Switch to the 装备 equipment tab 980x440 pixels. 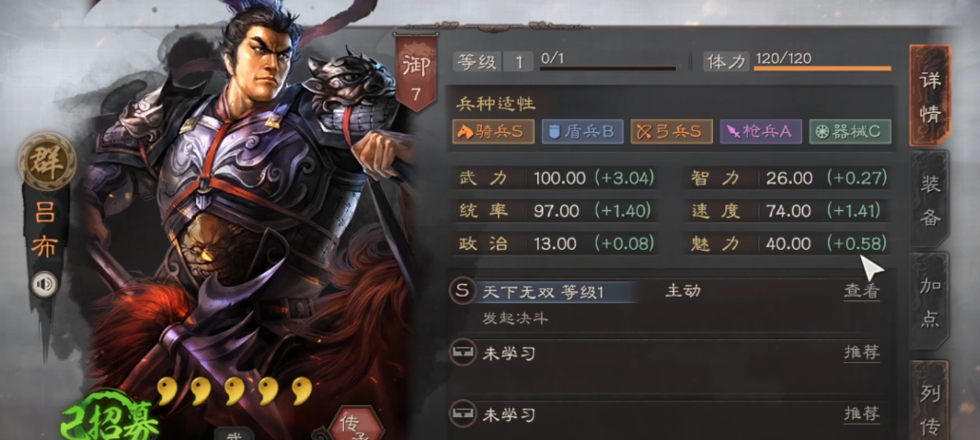click(930, 199)
